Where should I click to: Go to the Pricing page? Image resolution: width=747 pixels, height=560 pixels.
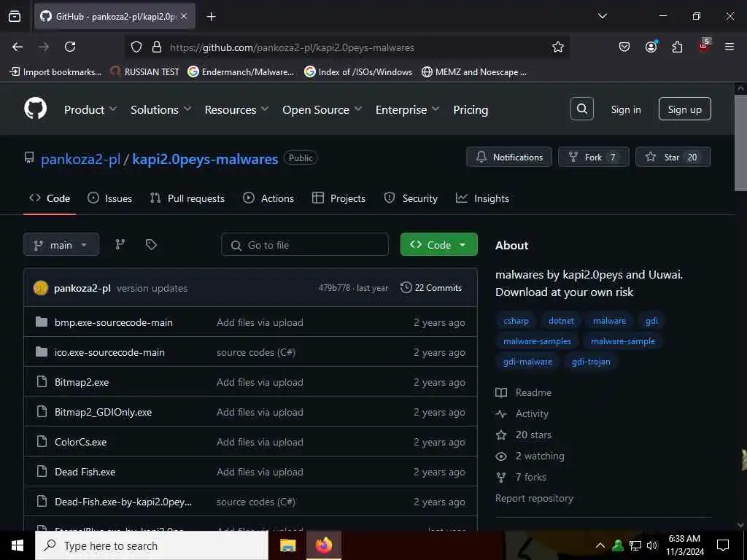pos(471,109)
